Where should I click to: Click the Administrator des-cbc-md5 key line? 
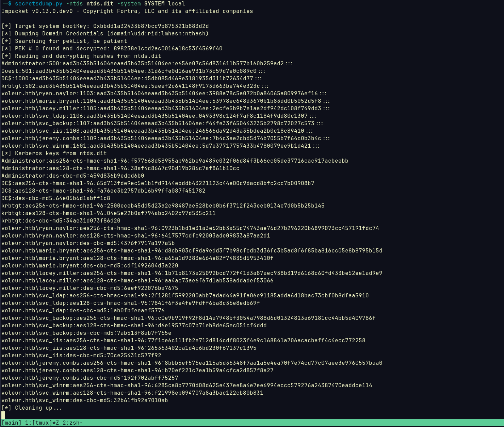click(73, 176)
